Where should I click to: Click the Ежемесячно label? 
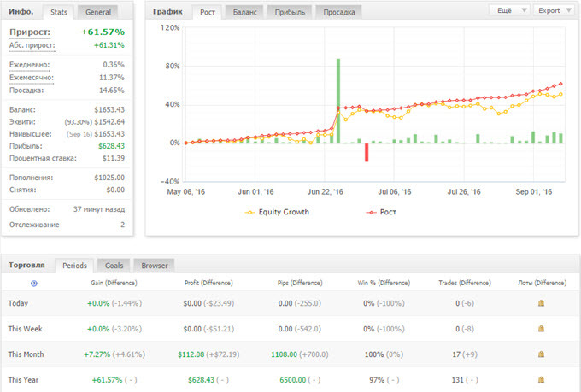tap(32, 78)
